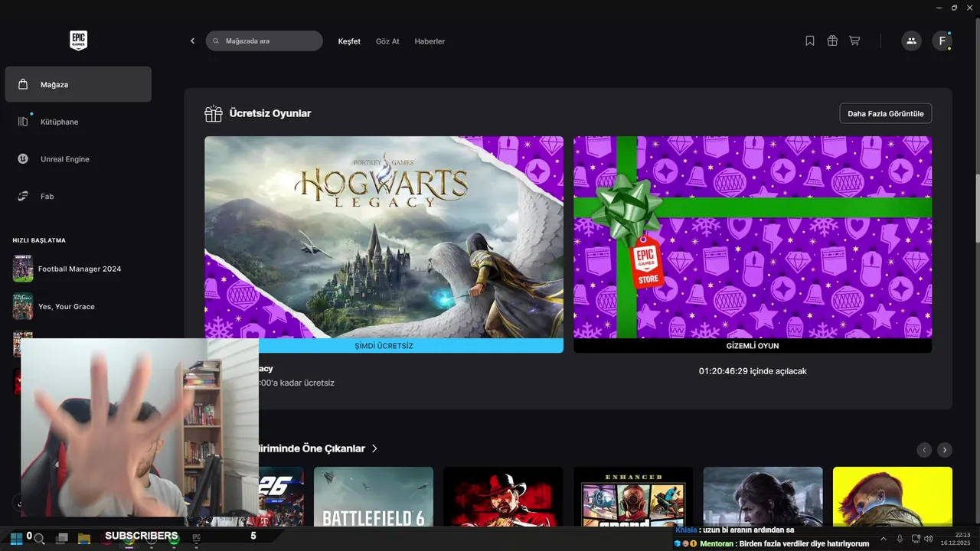Click the Epic Games logo in sidebar
Viewport: 980px width, 551px height.
(x=78, y=41)
